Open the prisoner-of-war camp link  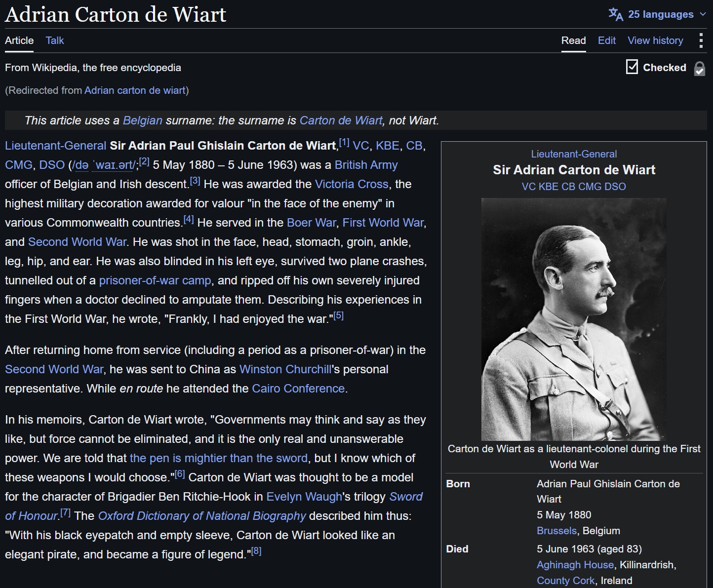(155, 280)
